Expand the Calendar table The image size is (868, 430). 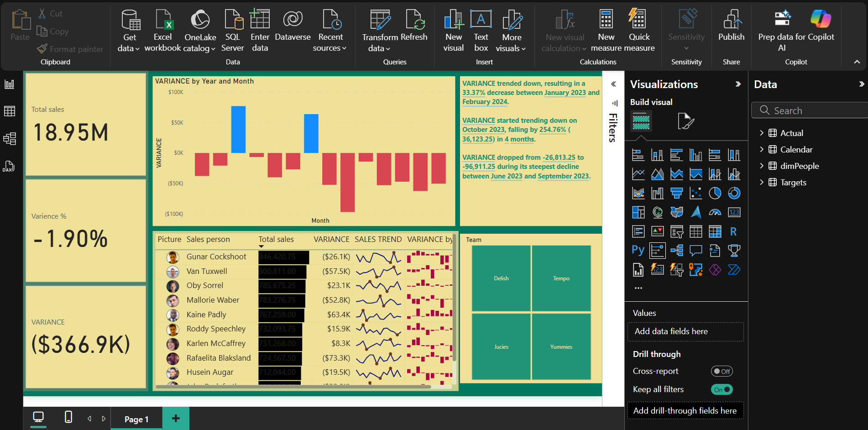pos(761,149)
